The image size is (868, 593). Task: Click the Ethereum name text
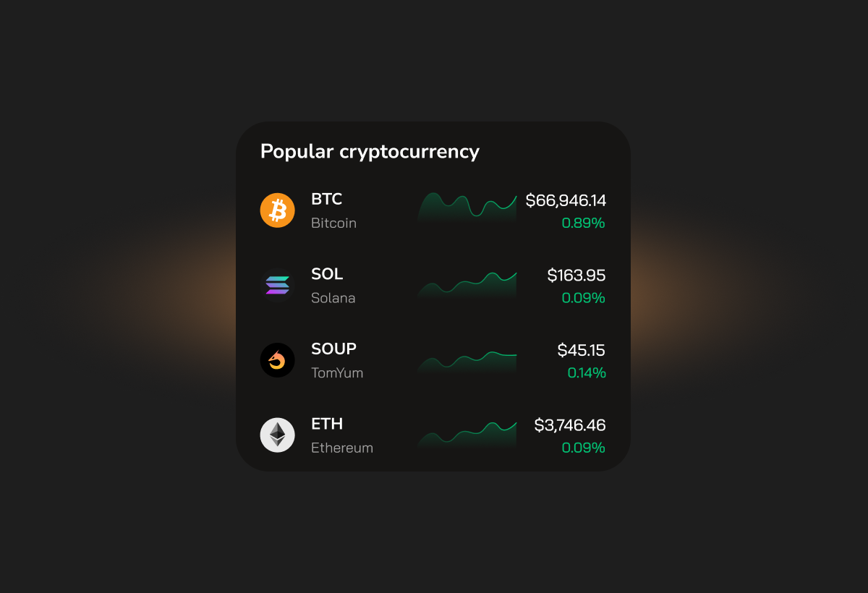pyautogui.click(x=342, y=448)
